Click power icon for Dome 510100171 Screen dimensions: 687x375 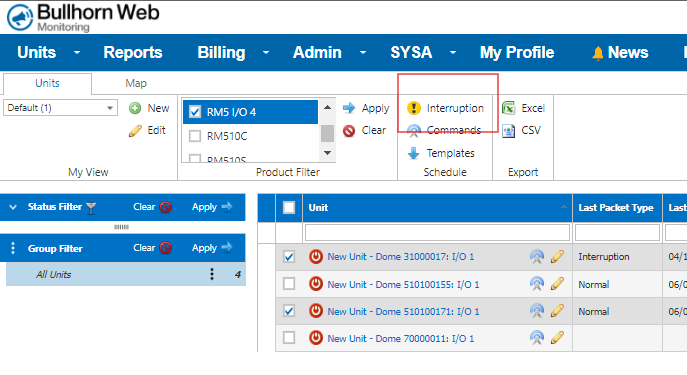pyautogui.click(x=315, y=311)
